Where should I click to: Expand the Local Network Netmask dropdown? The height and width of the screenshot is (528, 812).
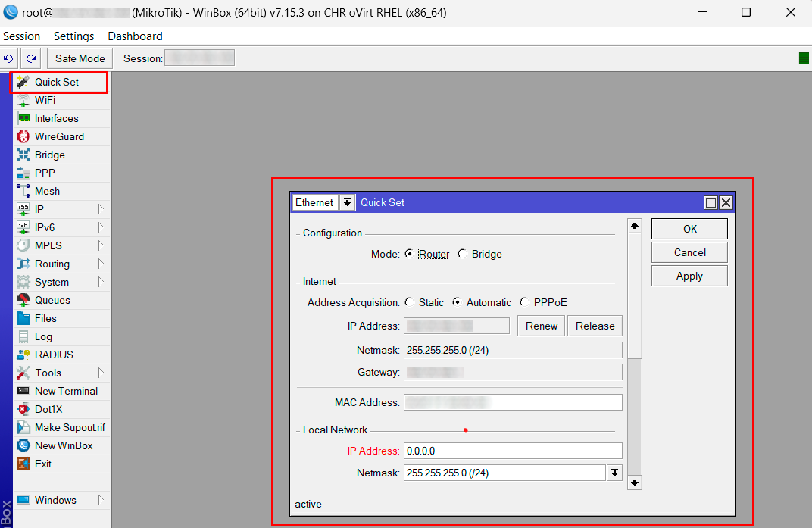click(614, 473)
